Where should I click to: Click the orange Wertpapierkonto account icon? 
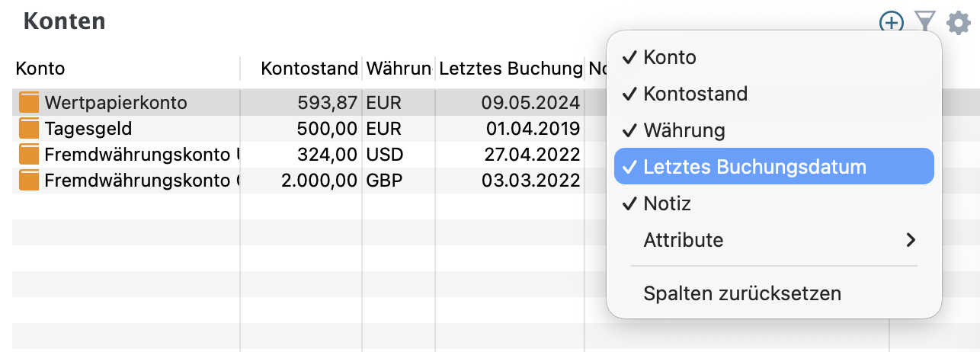coord(29,102)
